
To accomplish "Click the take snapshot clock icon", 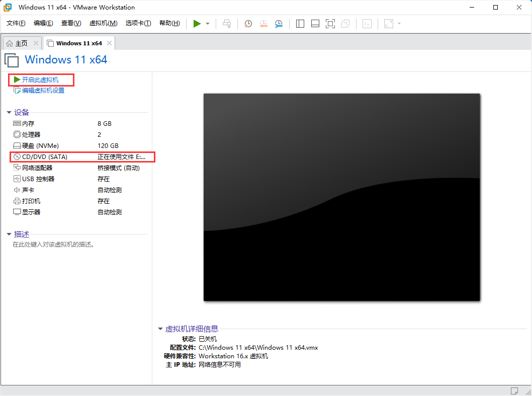I will click(248, 24).
